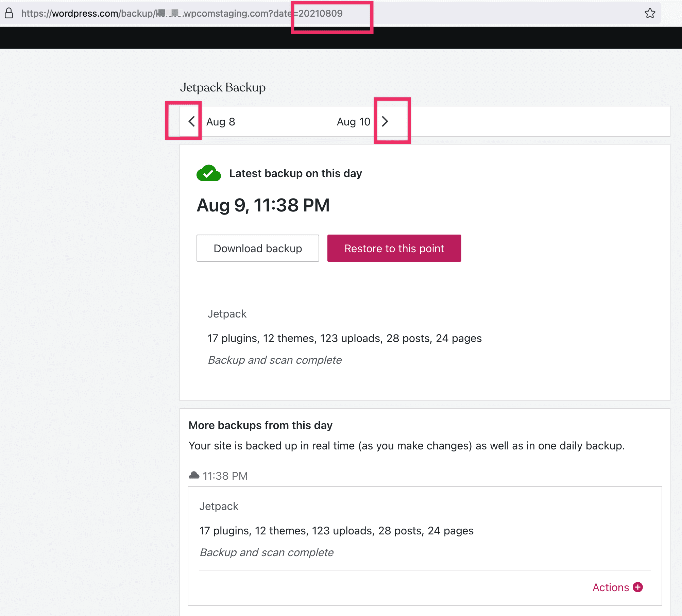The width and height of the screenshot is (682, 616).
Task: Click 'Latest backup on this day' text
Action: point(295,173)
